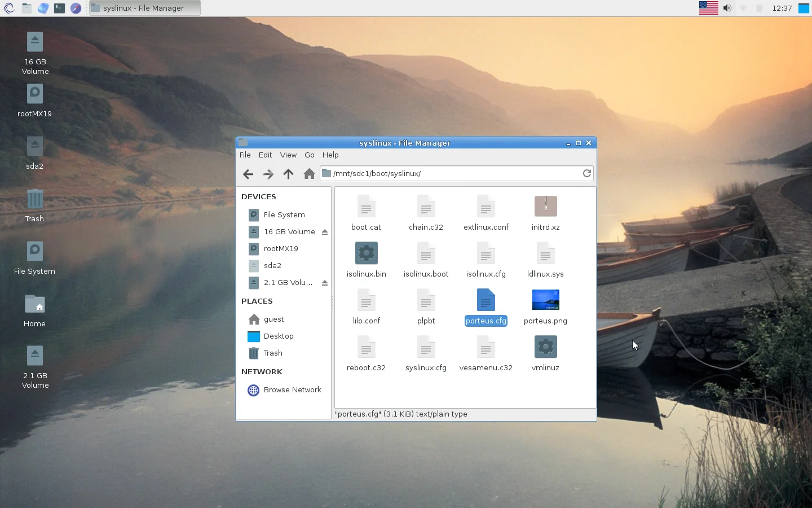Open the file manager icon in the taskbar

pyautogui.click(x=26, y=8)
